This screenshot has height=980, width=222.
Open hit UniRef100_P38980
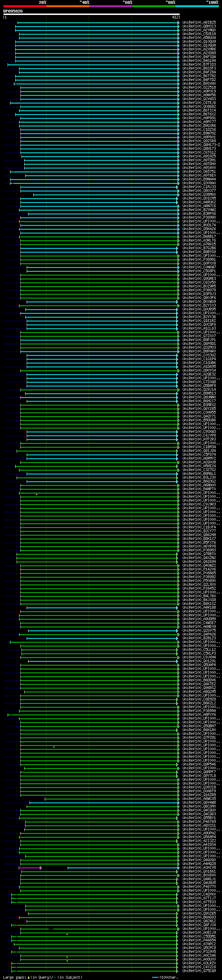click(199, 218)
